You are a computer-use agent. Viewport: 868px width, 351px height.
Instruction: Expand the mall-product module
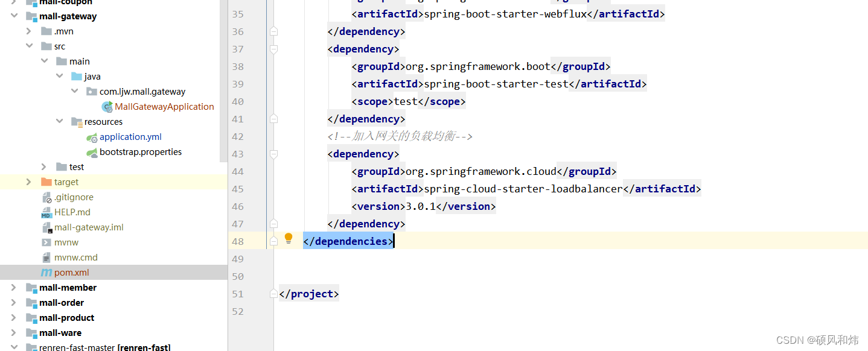(14, 318)
